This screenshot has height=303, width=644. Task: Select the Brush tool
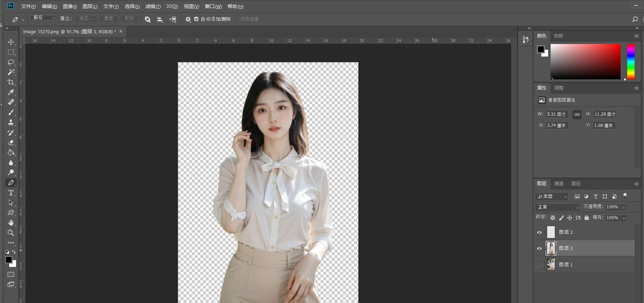11,112
